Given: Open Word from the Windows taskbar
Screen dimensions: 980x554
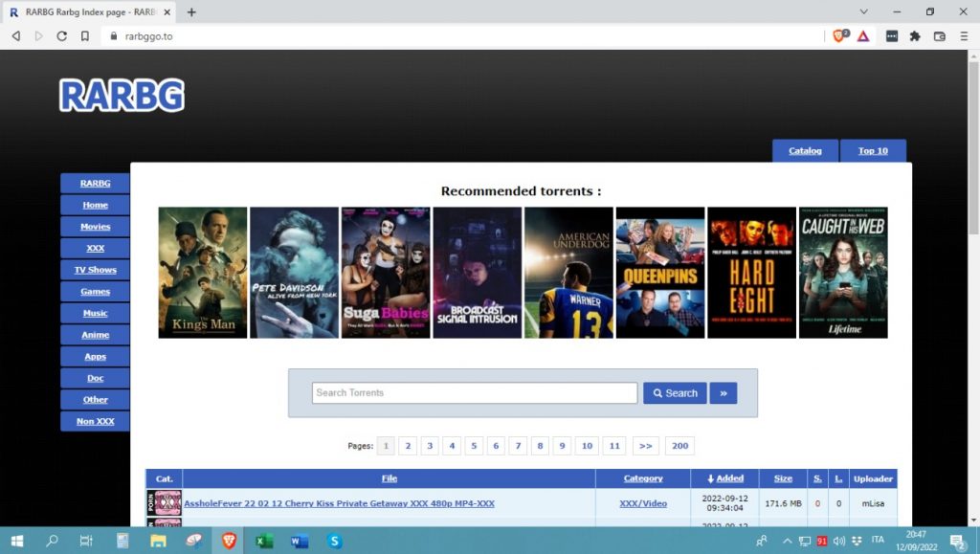Looking at the screenshot, I should (300, 541).
